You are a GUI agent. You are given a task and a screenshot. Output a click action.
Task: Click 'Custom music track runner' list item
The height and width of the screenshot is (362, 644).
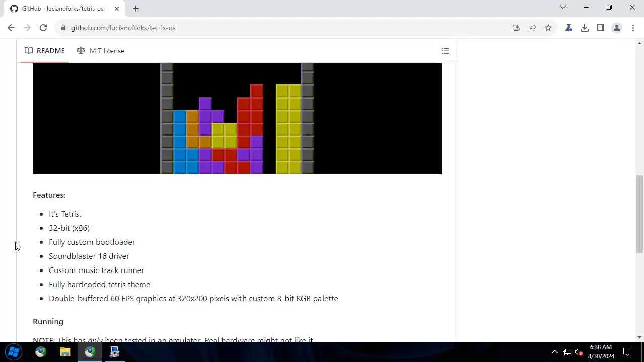97,270
